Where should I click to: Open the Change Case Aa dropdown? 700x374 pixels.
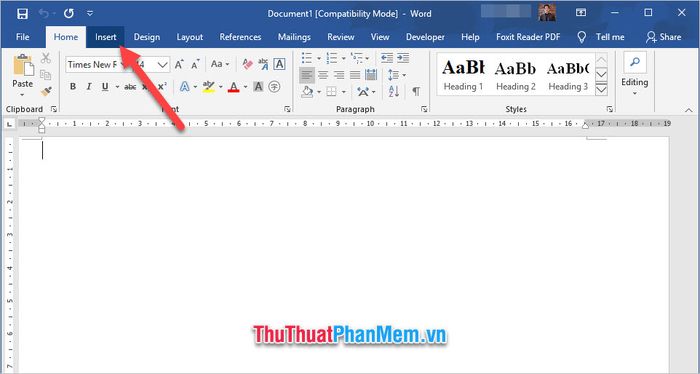[x=220, y=64]
